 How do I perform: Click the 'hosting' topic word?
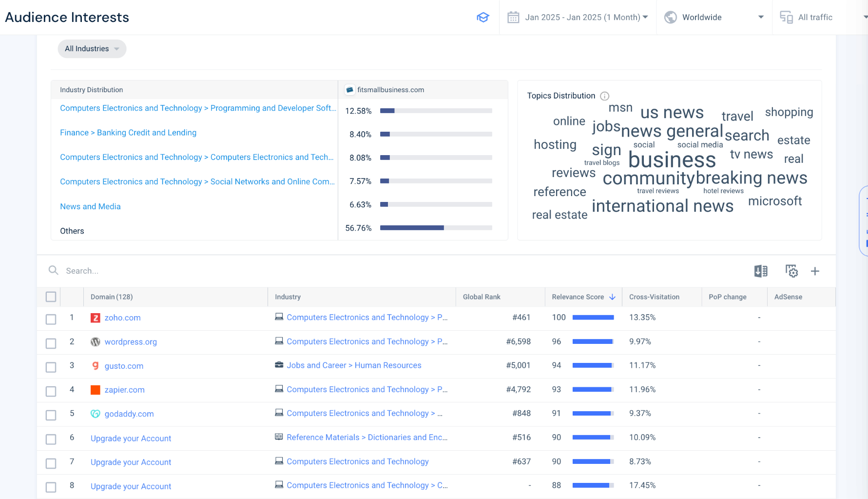(555, 145)
